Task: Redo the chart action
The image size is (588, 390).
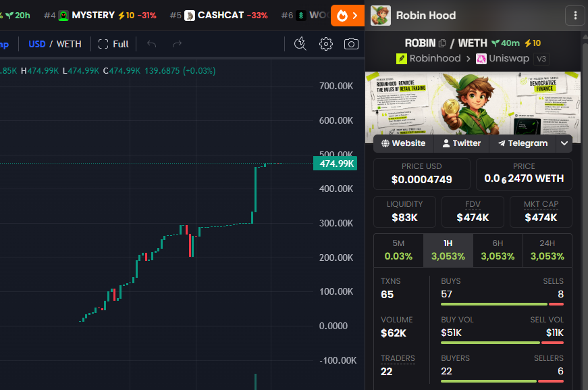Action: coord(177,44)
